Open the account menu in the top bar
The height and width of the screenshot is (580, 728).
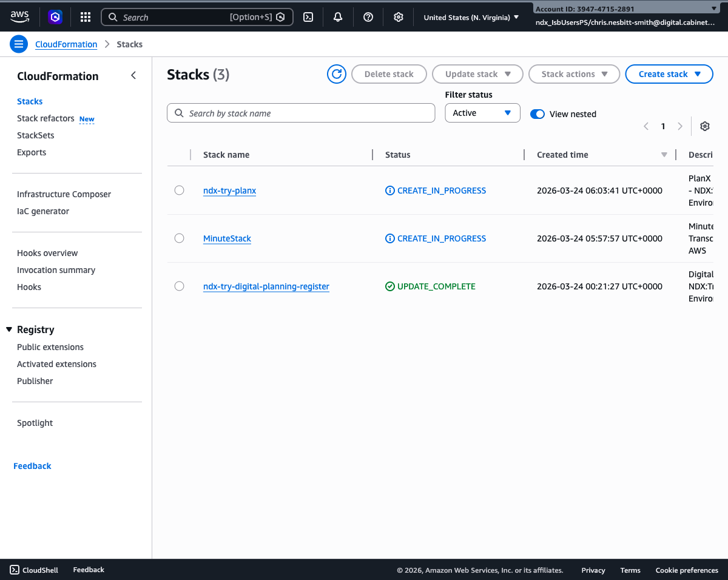625,17
